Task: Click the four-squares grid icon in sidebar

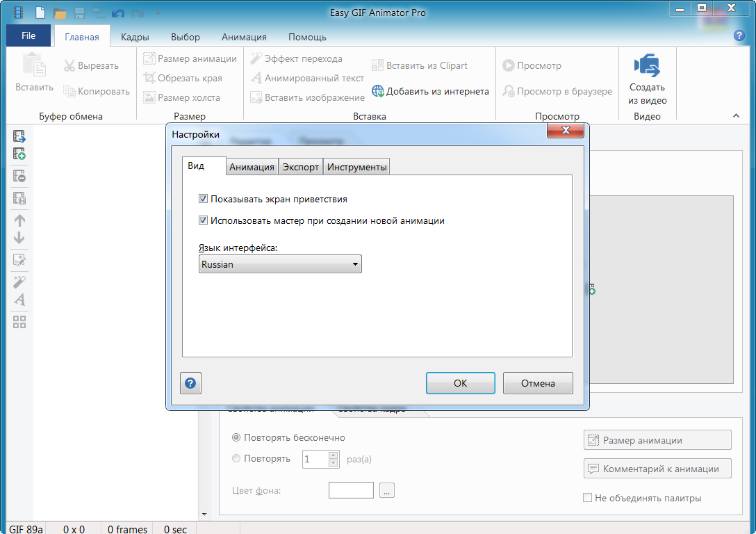Action: pyautogui.click(x=19, y=322)
